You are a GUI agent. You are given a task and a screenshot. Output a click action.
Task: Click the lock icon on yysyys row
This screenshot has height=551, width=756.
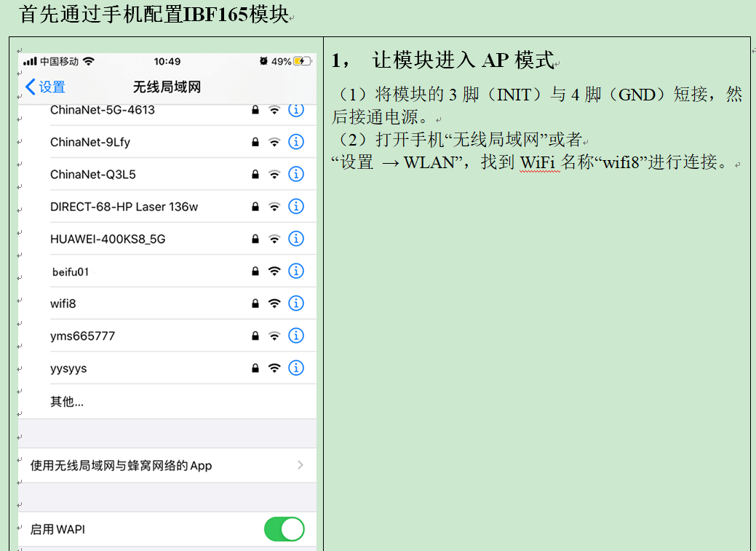(x=255, y=368)
